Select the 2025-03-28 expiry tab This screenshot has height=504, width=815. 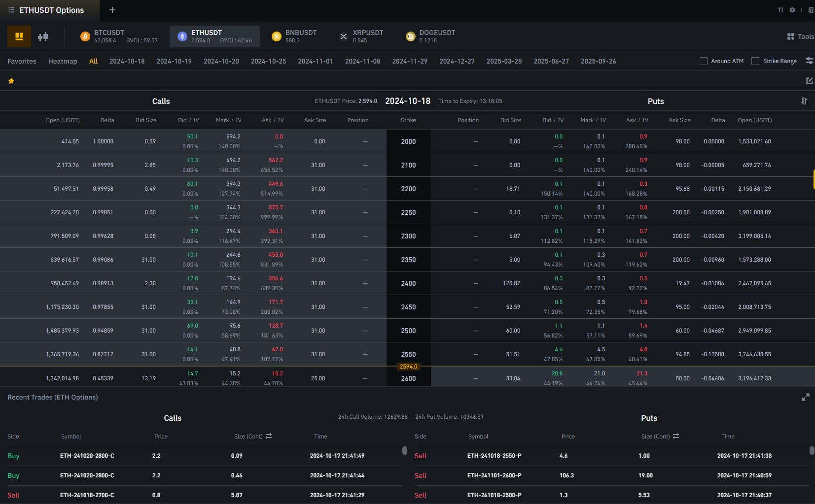(504, 61)
